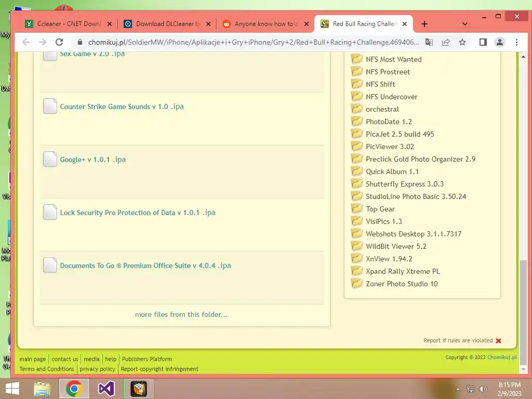The height and width of the screenshot is (399, 532).
Task: Open Preclick Gold Photo Organizer 2.9 folder
Action: click(x=420, y=159)
